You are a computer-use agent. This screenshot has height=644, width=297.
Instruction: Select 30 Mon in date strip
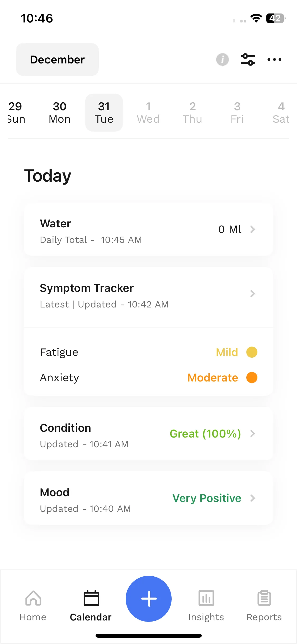point(60,113)
